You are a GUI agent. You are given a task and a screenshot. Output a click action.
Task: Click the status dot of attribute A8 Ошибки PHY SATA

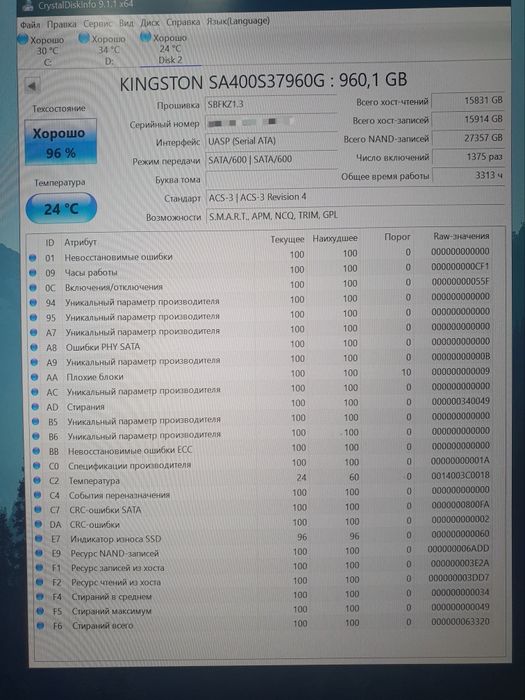(x=34, y=347)
